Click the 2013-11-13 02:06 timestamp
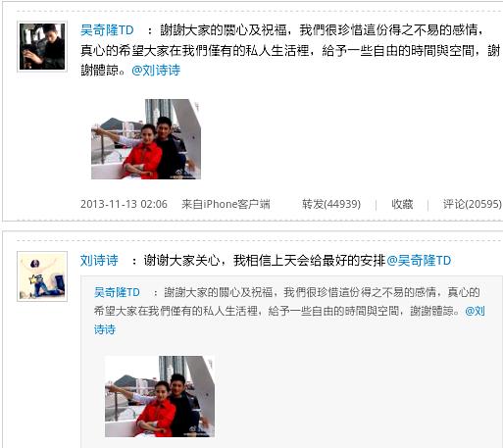The image size is (503, 448). coord(124,204)
